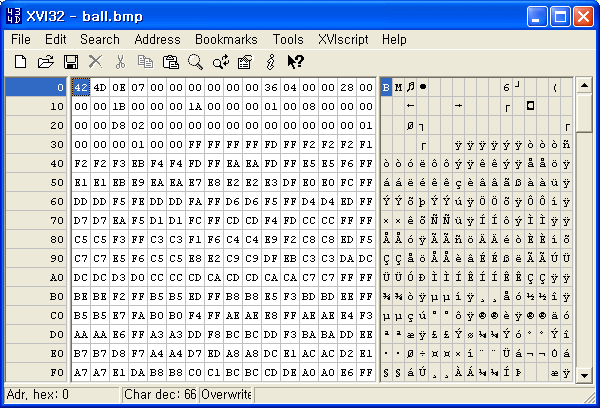Select hex byte FA in row C0

coord(138,315)
